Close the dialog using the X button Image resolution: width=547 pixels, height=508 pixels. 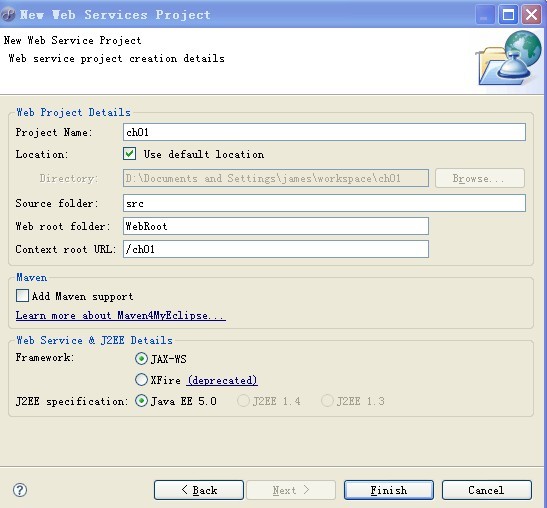[x=531, y=15]
